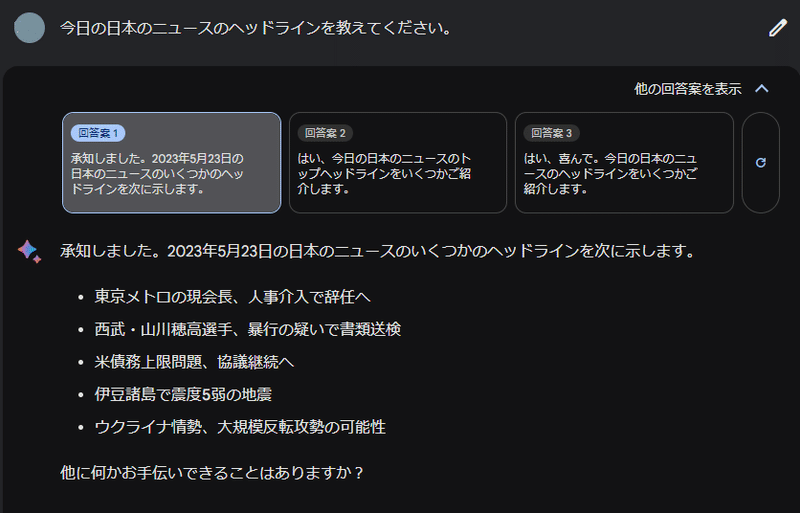The width and height of the screenshot is (800, 513).
Task: Click the headline 東京メトロの現会長、人事介入で辞任へ
Action: (232, 297)
